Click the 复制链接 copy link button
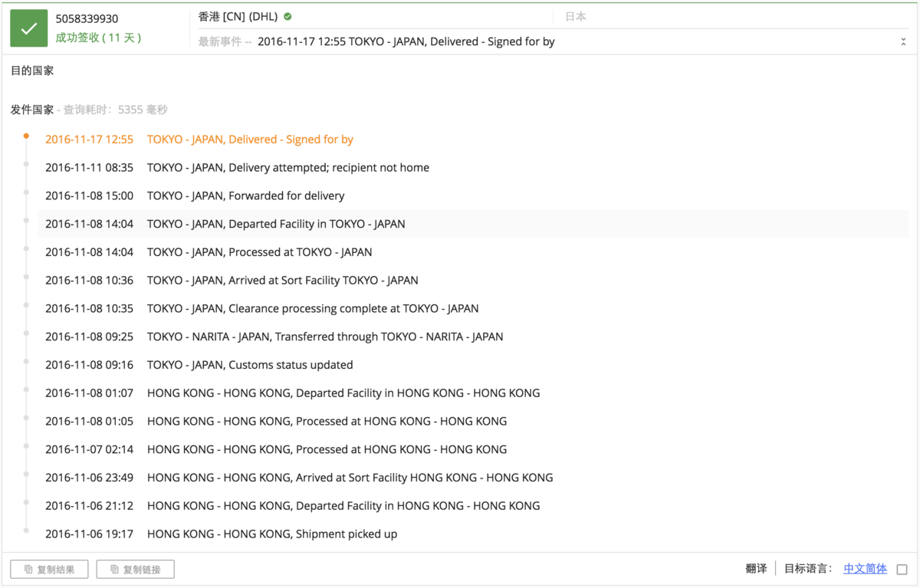The width and height of the screenshot is (920, 588). 136,569
